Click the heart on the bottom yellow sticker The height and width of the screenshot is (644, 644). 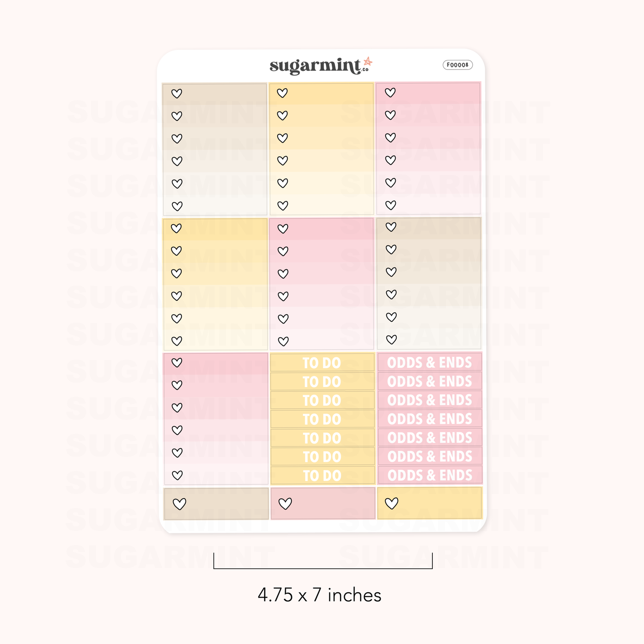(x=392, y=503)
